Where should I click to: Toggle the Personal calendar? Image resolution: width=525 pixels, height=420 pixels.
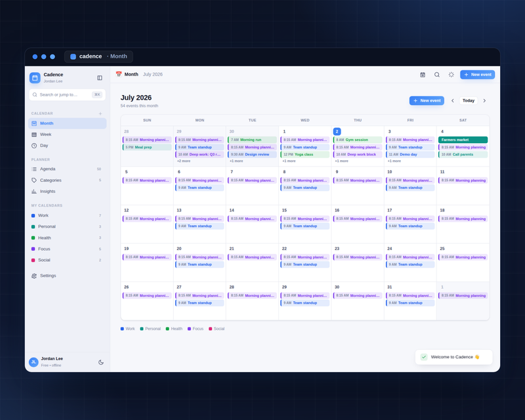[68, 227]
